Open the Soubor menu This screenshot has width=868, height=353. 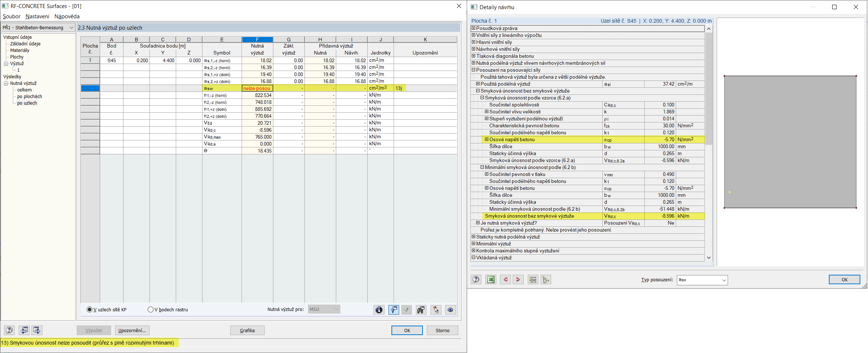coord(12,16)
